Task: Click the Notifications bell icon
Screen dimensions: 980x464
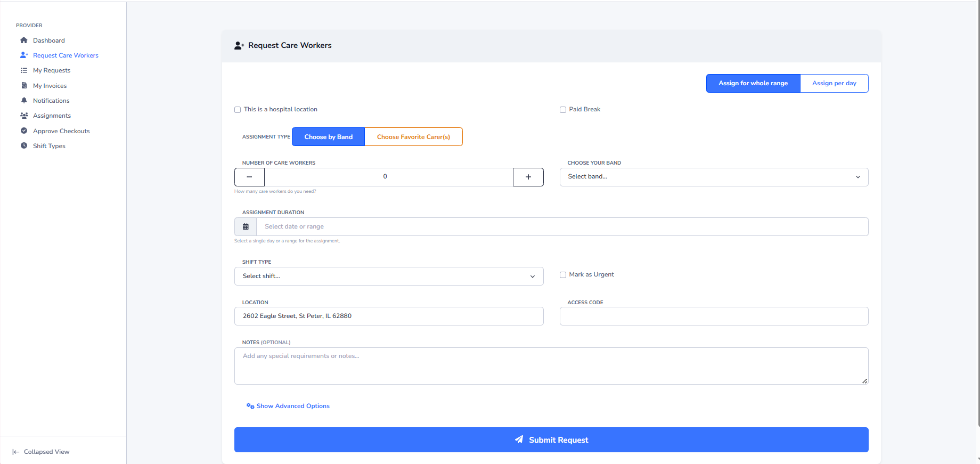Action: tap(24, 101)
